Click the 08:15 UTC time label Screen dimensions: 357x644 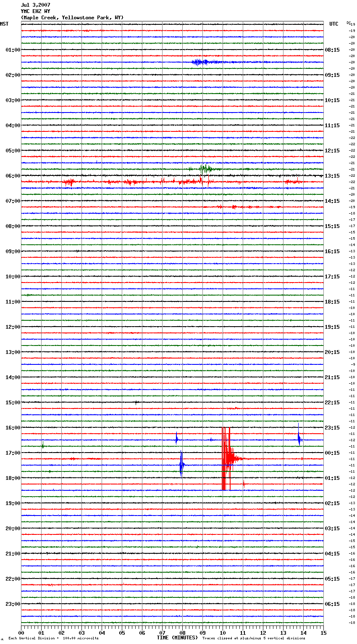tap(332, 50)
